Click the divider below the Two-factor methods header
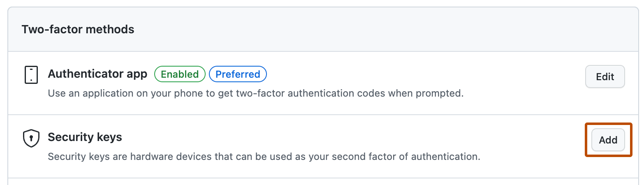644x185 pixels. coord(321,52)
